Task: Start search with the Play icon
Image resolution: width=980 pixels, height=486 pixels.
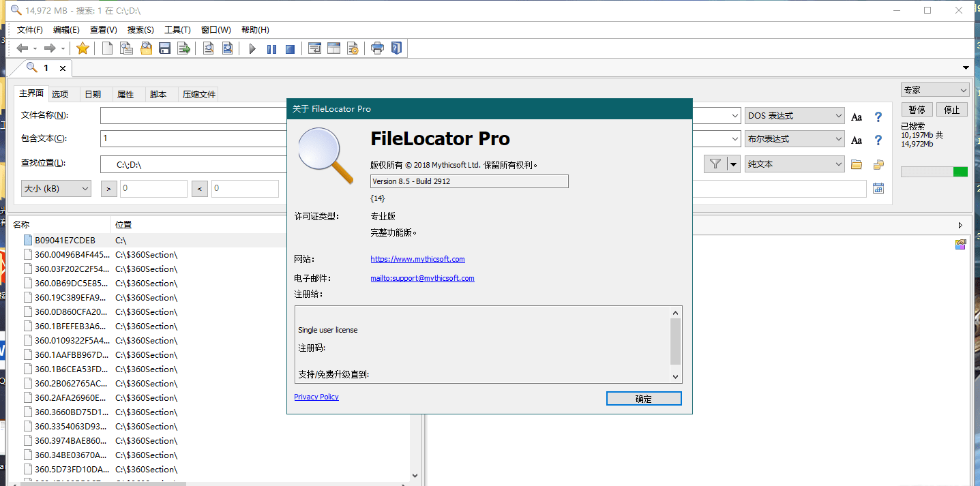Action: (x=252, y=48)
